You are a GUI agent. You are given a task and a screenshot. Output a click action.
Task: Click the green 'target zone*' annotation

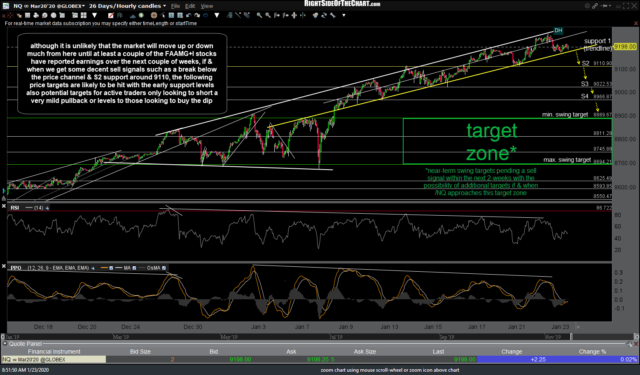tap(492, 142)
